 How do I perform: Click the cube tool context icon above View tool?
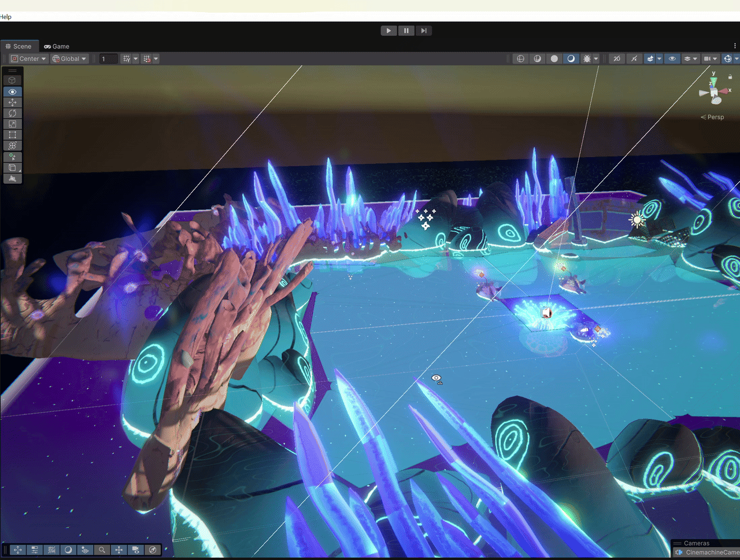click(12, 80)
